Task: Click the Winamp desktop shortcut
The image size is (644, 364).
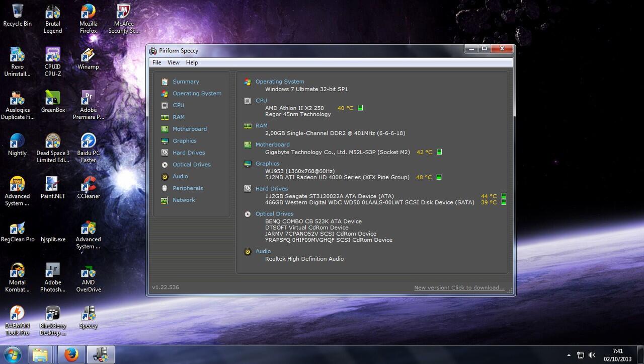Action: click(88, 59)
